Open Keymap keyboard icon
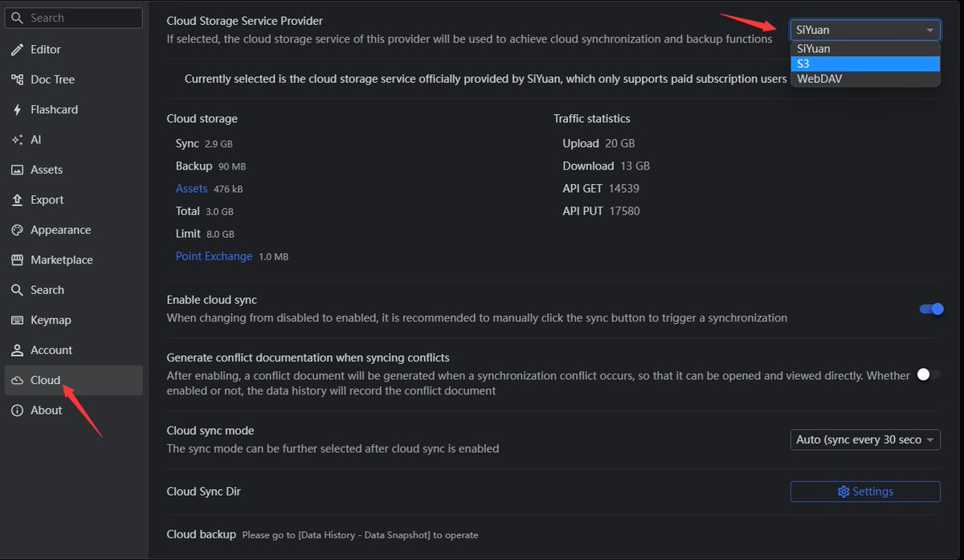Viewport: 964px width, 560px height. click(16, 320)
